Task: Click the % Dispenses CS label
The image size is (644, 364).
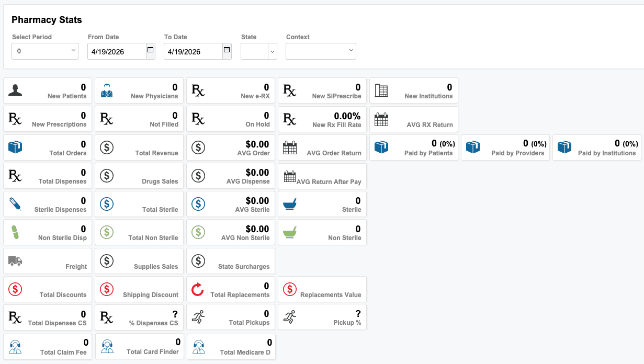Action: click(x=154, y=323)
